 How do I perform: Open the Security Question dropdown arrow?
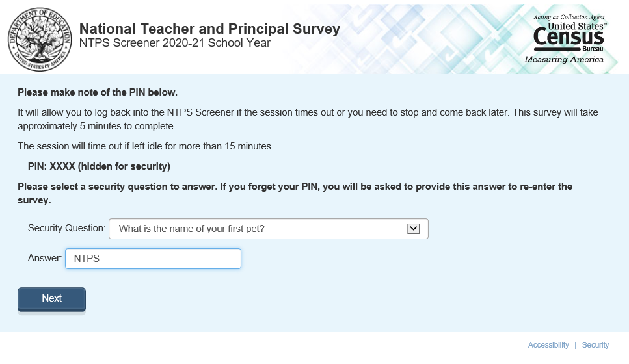413,228
